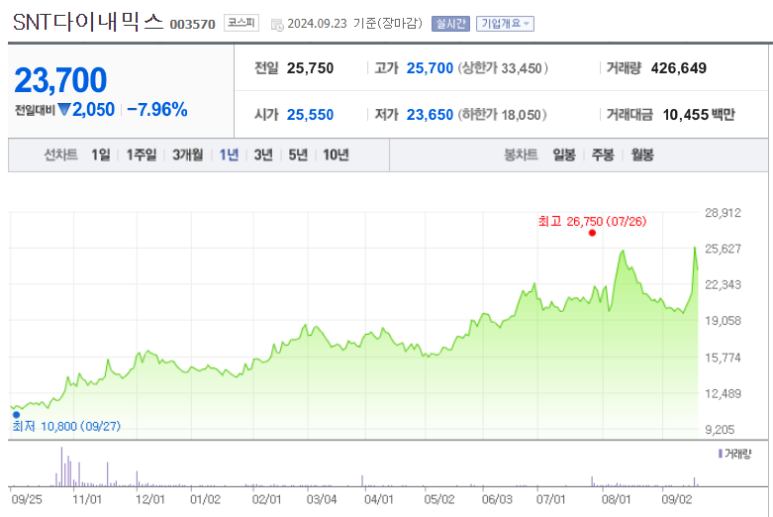Click the 08/01 x-axis date label

tap(616, 499)
